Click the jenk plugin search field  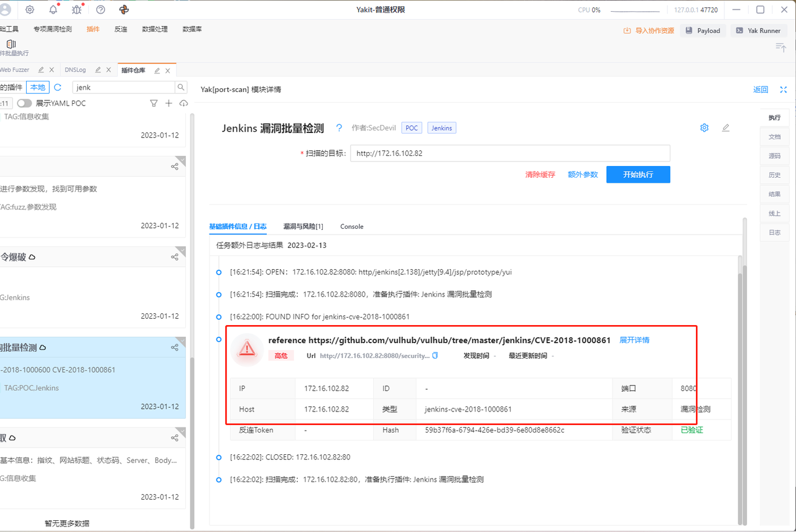123,88
